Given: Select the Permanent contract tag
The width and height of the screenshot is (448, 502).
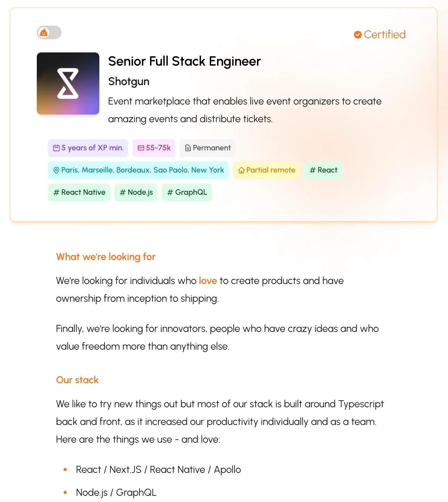Looking at the screenshot, I should 208,148.
